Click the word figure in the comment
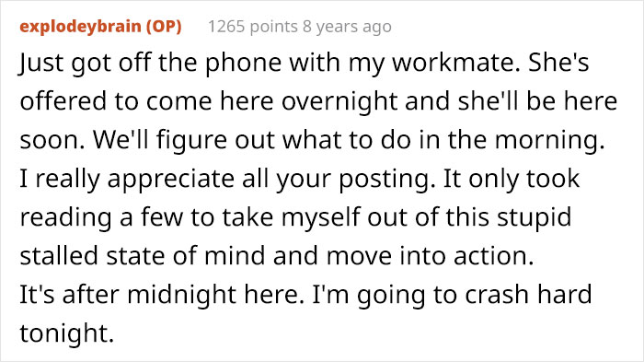 [191, 140]
